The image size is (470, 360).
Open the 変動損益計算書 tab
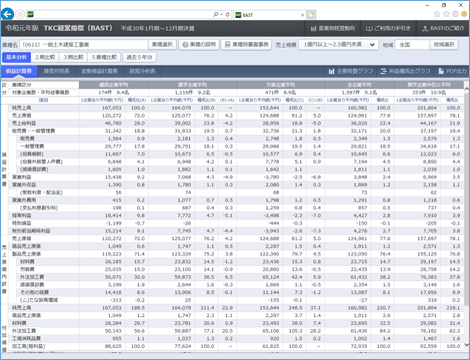click(99, 71)
